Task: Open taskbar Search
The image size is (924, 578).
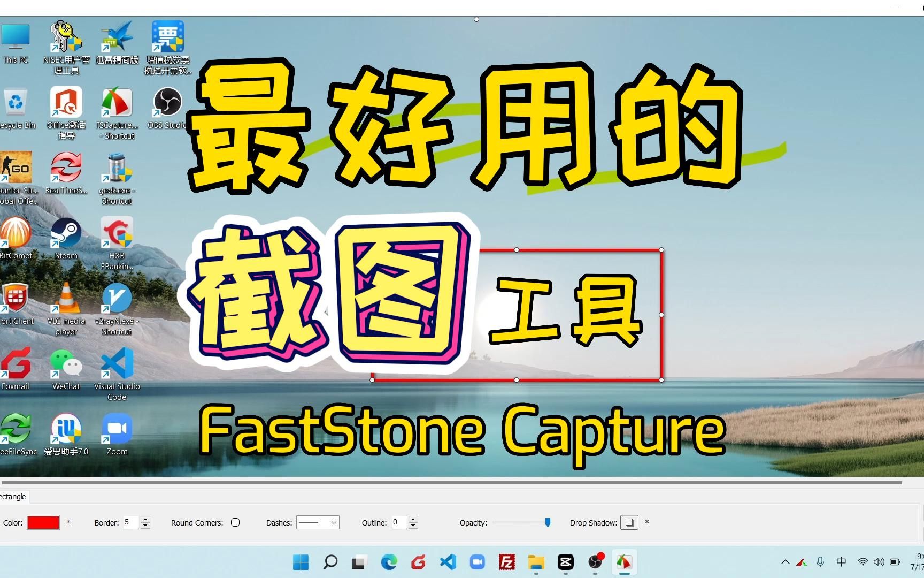Action: point(330,562)
